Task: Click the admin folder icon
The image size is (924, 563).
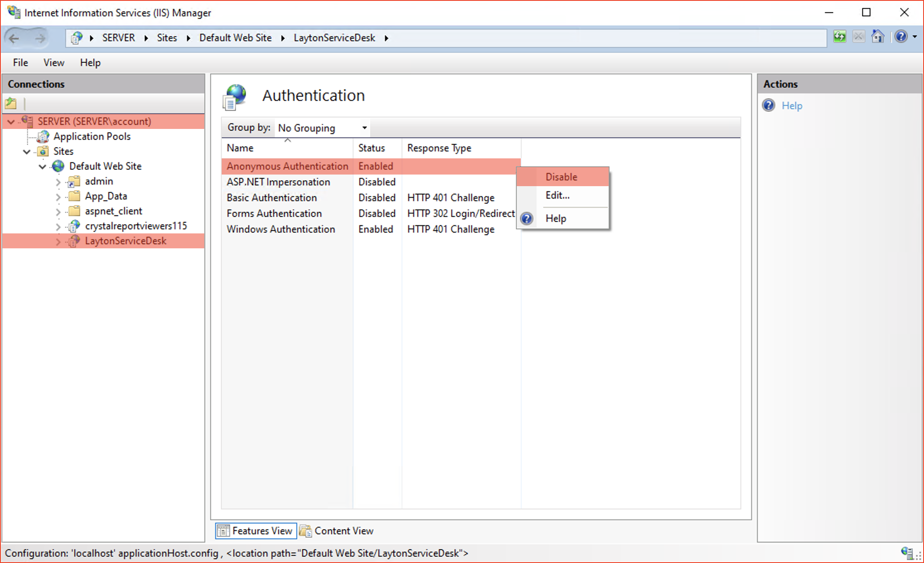Action: tap(74, 181)
